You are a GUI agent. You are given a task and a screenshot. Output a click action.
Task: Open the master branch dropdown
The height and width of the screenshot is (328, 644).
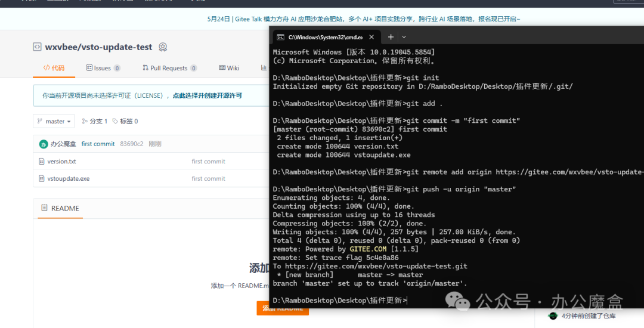pyautogui.click(x=54, y=121)
